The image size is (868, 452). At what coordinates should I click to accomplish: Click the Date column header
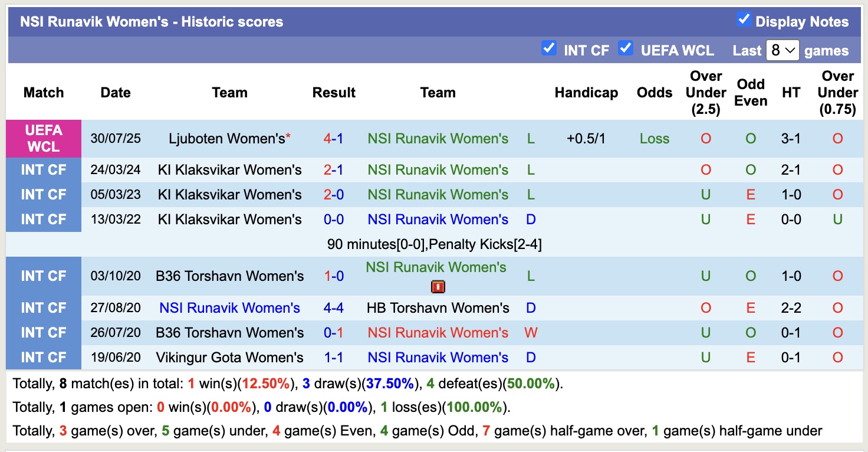pyautogui.click(x=115, y=93)
